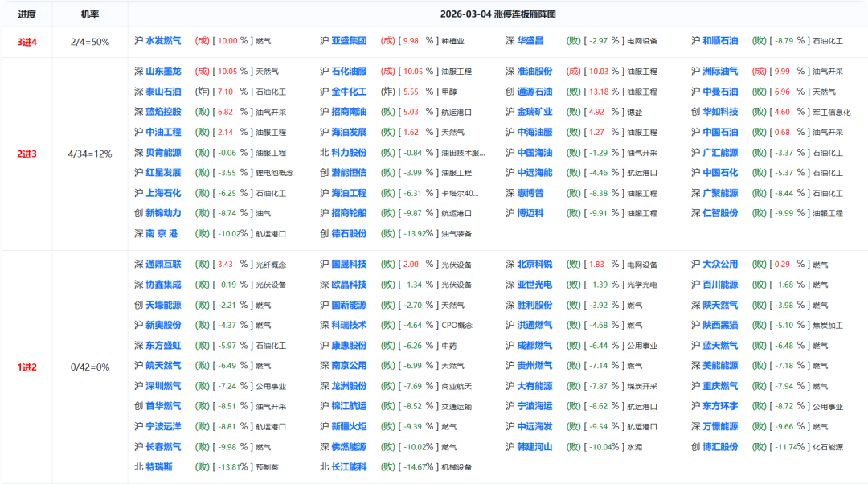
Task: Select the 2026-03-04 涨停连板雁阵图 title
Action: tap(497, 14)
